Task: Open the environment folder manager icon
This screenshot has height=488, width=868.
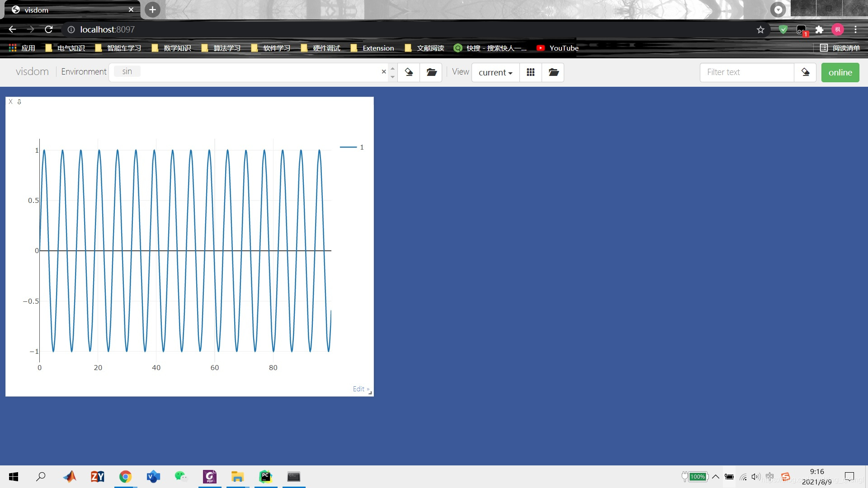Action: coord(431,72)
